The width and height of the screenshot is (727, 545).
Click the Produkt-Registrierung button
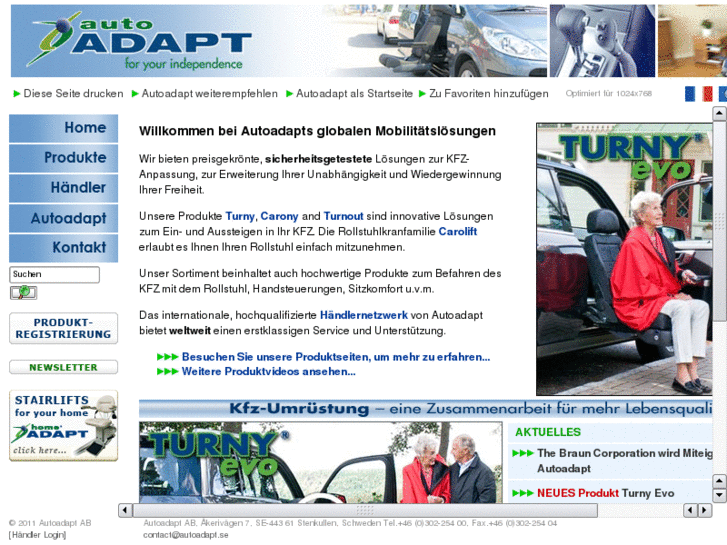pyautogui.click(x=64, y=328)
